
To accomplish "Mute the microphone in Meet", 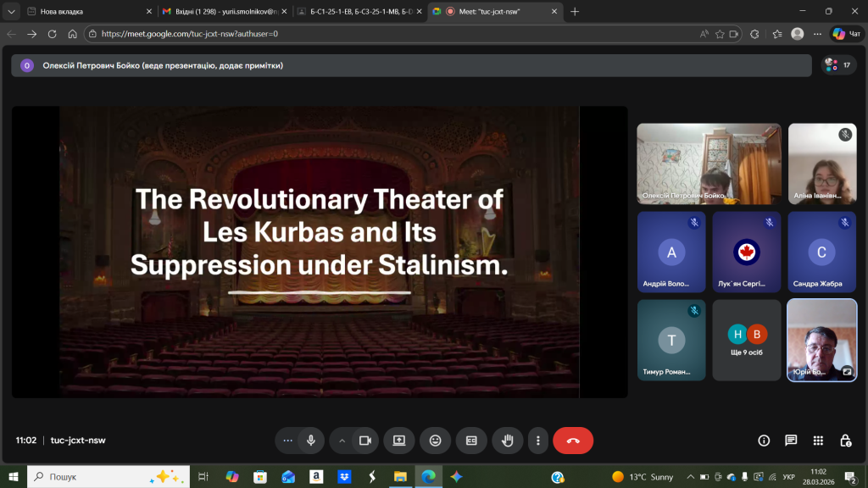I will (x=311, y=441).
